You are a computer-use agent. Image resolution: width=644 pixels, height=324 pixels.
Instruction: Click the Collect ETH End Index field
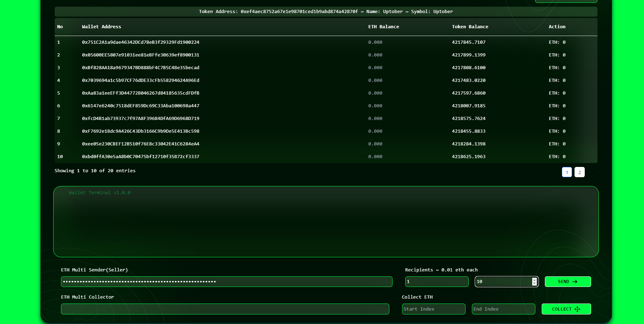[x=503, y=309]
